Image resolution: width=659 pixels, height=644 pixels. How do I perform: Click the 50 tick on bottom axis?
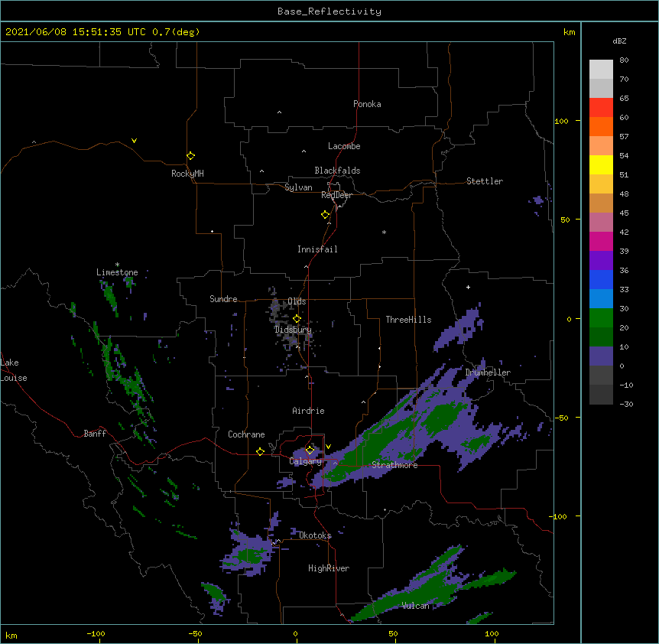393,633
